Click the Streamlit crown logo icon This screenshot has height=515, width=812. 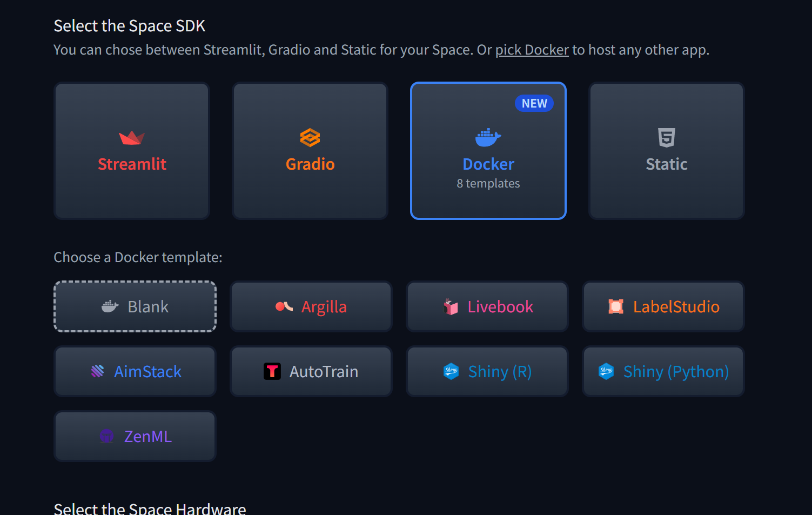132,138
